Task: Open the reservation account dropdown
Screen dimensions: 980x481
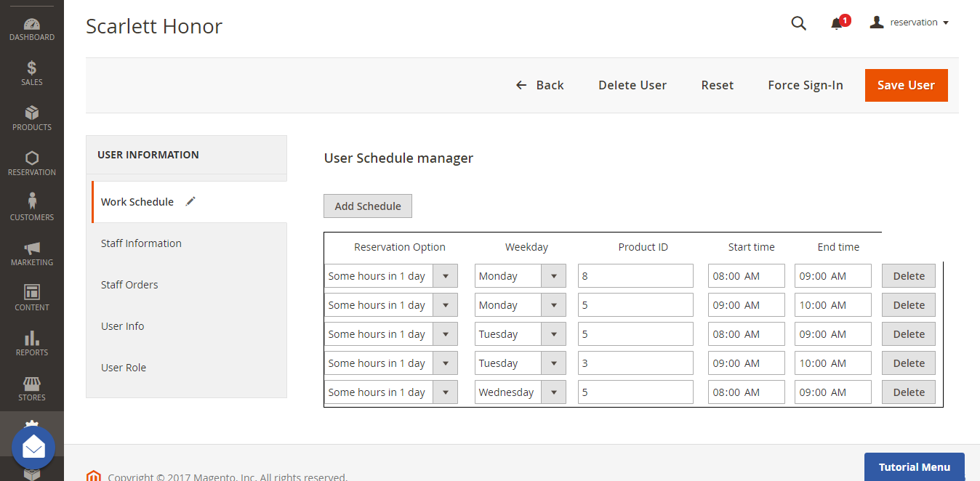Action: (909, 23)
